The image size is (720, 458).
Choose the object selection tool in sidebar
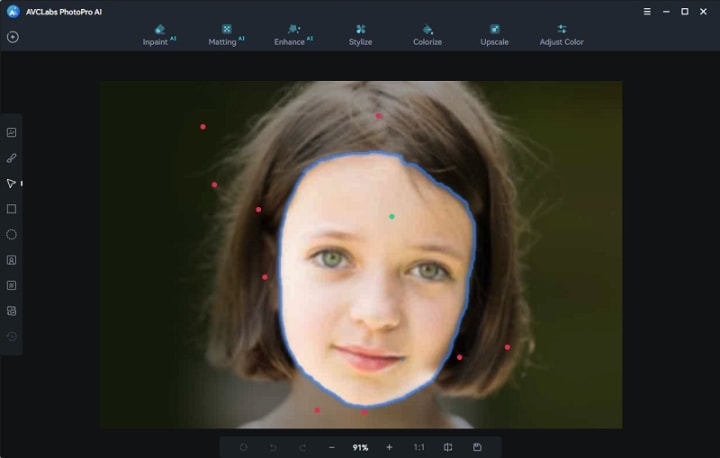click(x=11, y=285)
